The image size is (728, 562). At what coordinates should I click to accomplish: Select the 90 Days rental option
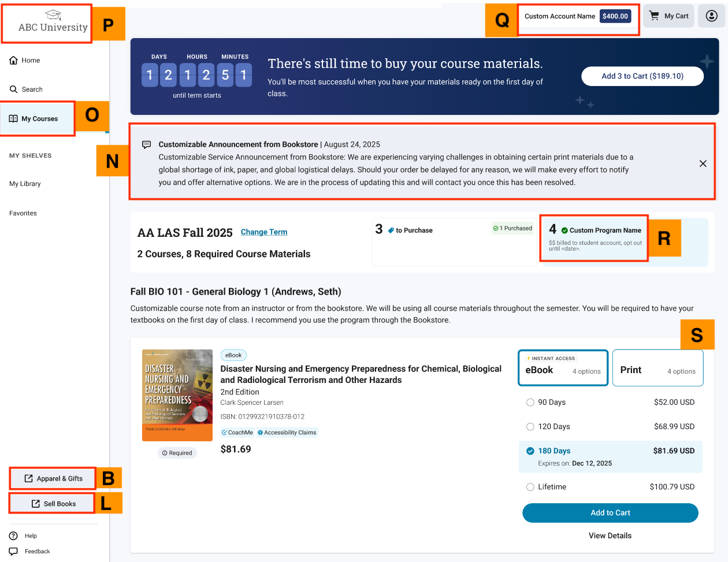tap(530, 403)
